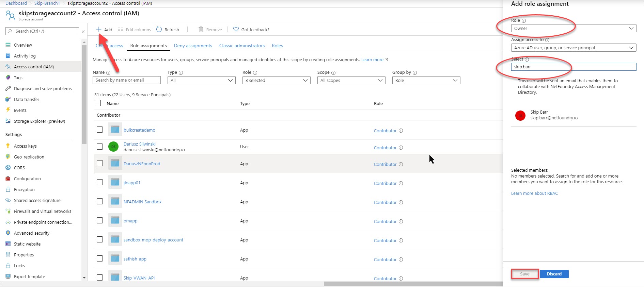Click the Refresh circular arrow icon
This screenshot has width=644, height=287.
(x=159, y=29)
